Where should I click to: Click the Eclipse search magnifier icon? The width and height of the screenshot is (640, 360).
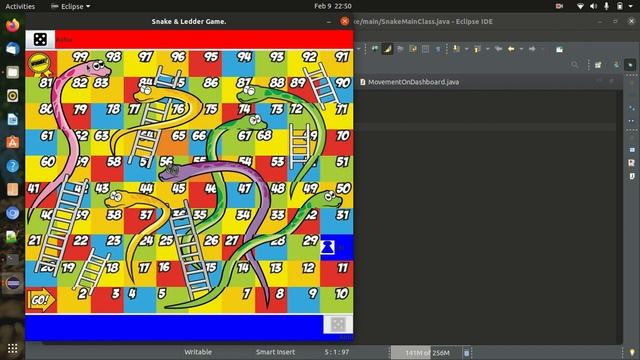[575, 64]
